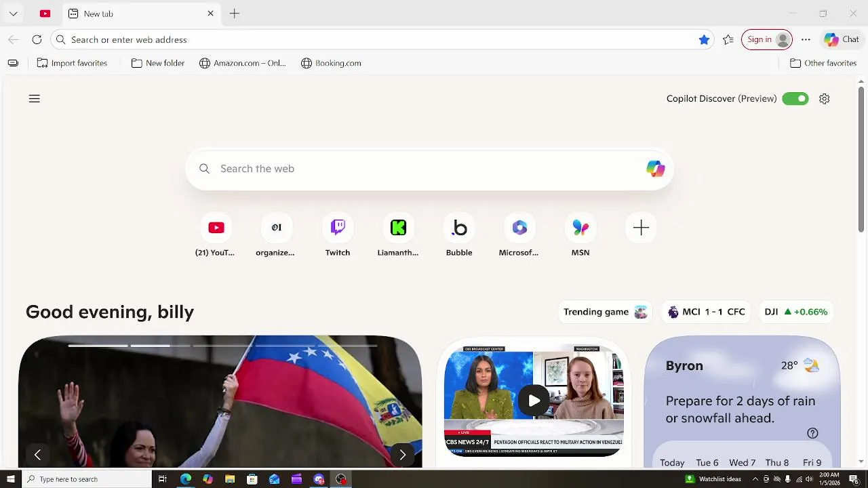Viewport: 868px width, 488px height.
Task: Open the tab actions dropdown arrow
Action: click(13, 14)
